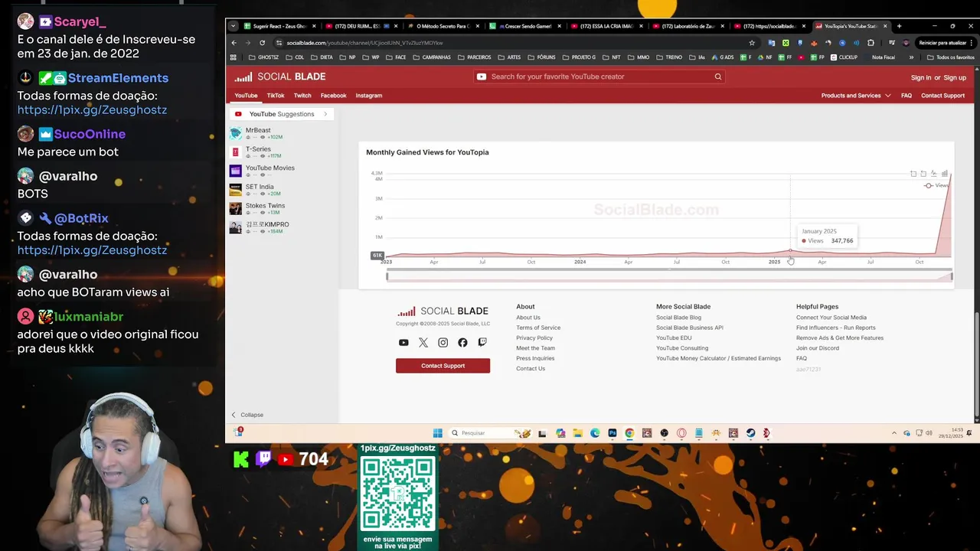This screenshot has height=551, width=980.
Task: Open Opera from the taskbar
Action: (x=681, y=433)
